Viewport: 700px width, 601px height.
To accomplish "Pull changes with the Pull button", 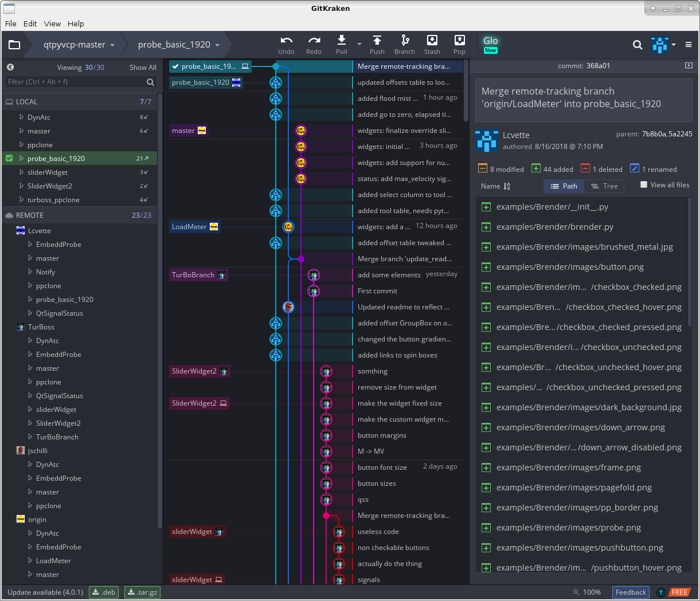I will click(x=342, y=45).
